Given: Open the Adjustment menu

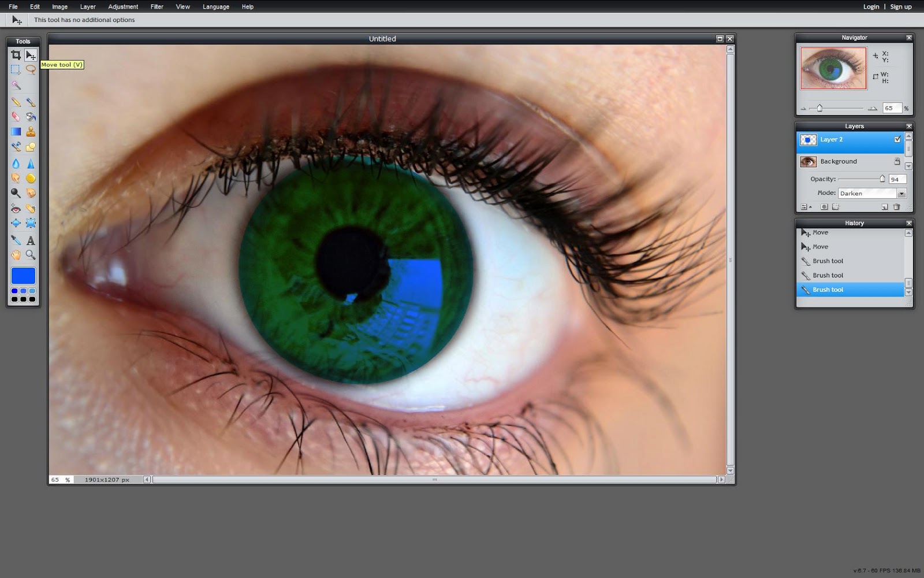Looking at the screenshot, I should [x=123, y=6].
